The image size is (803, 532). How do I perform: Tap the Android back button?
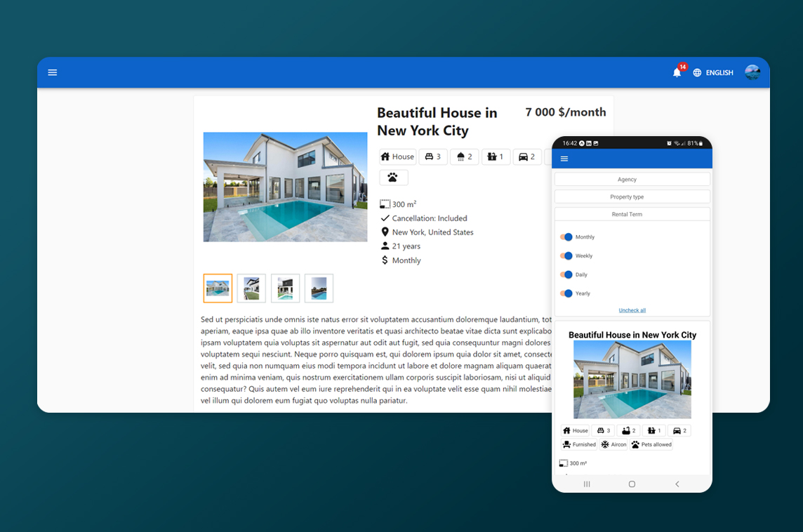tap(677, 484)
